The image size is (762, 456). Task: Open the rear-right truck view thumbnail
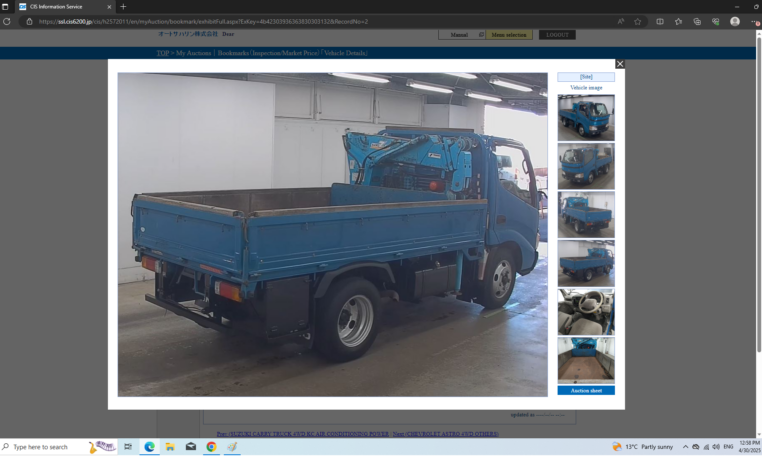coord(586,263)
